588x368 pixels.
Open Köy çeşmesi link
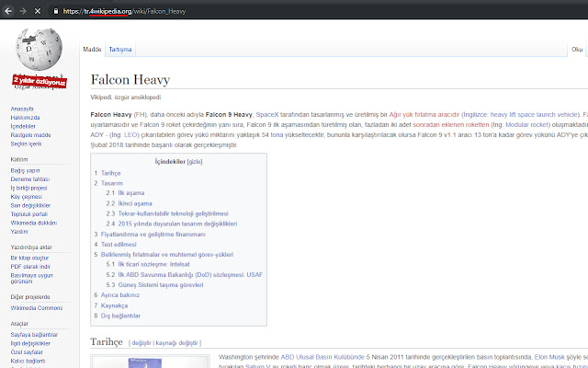[x=27, y=197]
